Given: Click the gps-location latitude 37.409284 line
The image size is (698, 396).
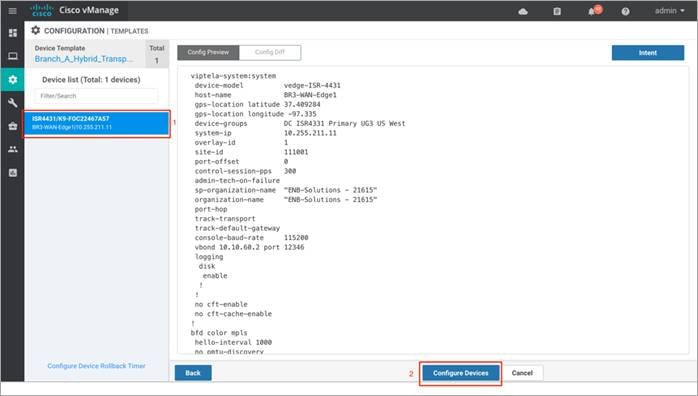Looking at the screenshot, I should tap(257, 105).
